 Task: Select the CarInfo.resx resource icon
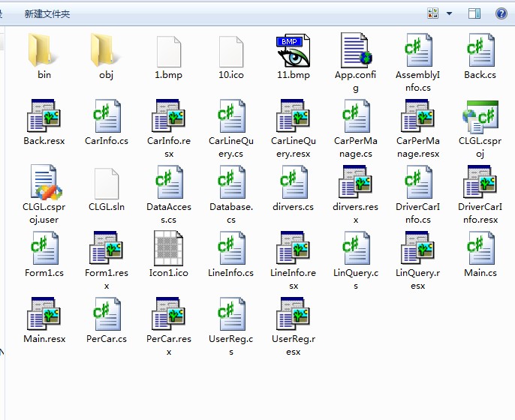(168, 116)
